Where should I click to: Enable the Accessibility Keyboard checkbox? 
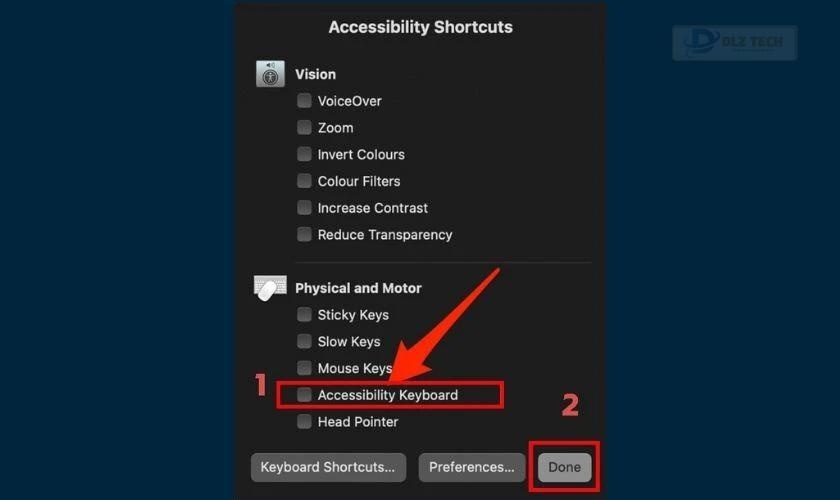304,394
